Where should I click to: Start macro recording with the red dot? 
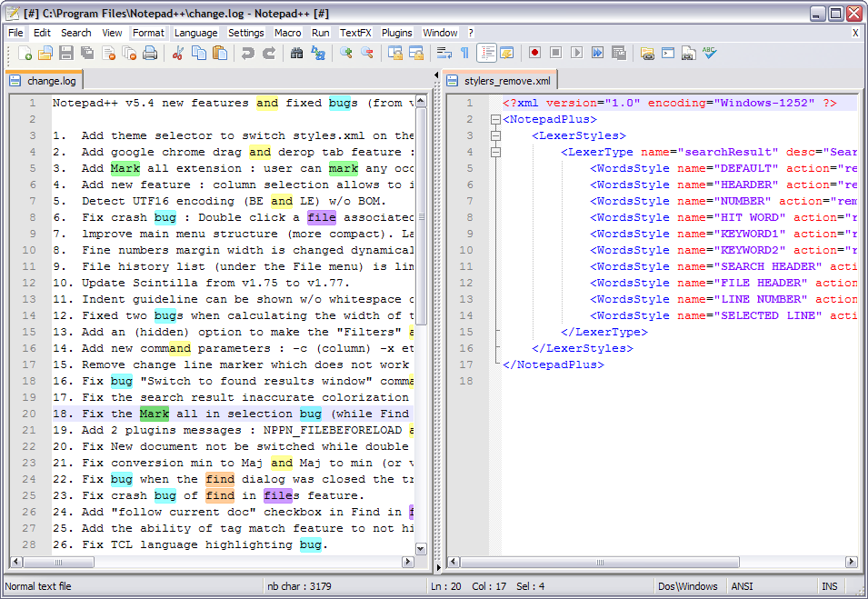pos(535,54)
